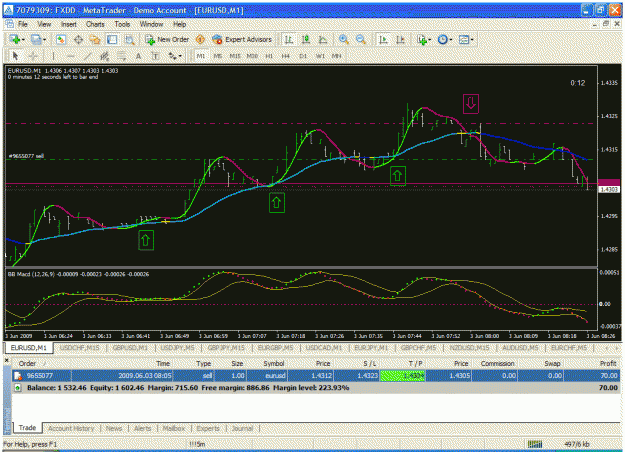Switch timeframe to H4

pyautogui.click(x=286, y=56)
